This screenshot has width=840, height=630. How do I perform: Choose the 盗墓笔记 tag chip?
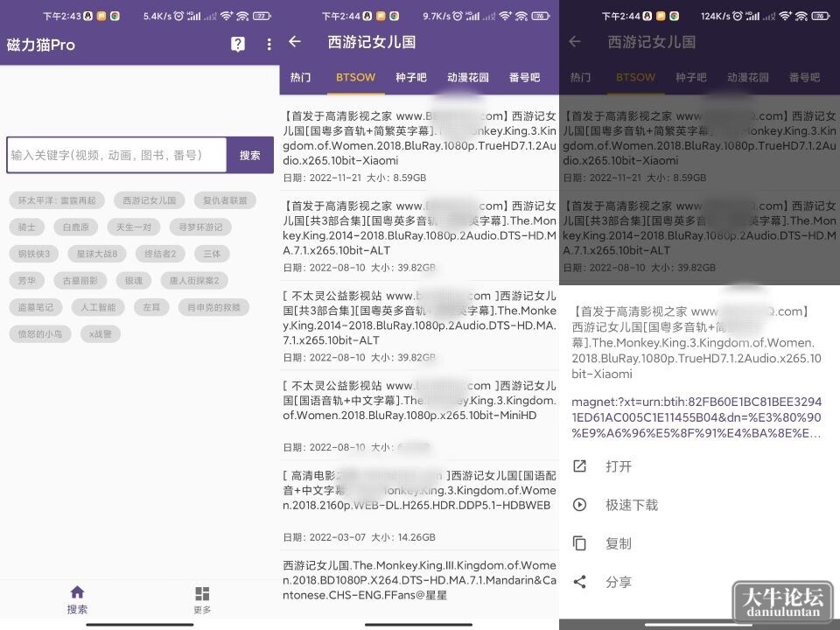tap(36, 307)
